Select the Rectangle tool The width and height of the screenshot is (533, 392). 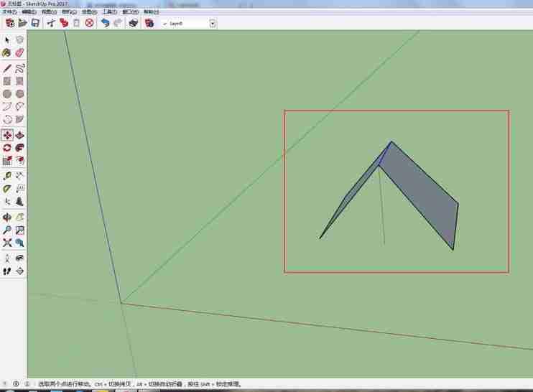tap(7, 81)
